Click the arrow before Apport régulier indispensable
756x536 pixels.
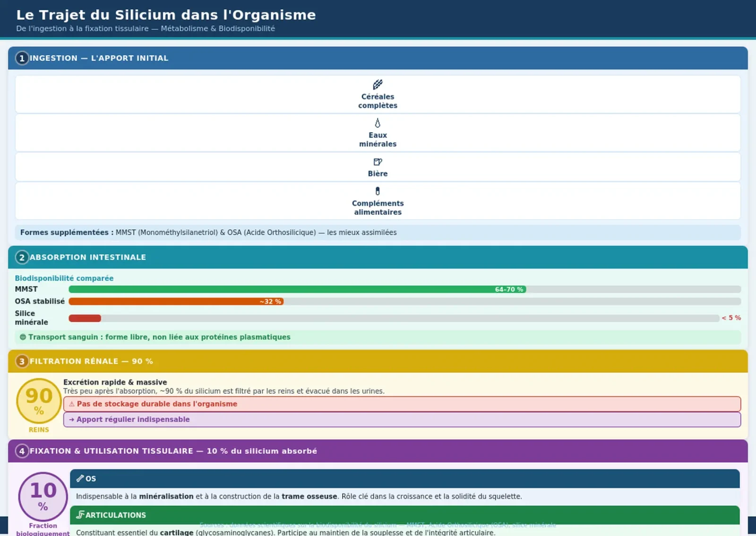click(x=72, y=419)
